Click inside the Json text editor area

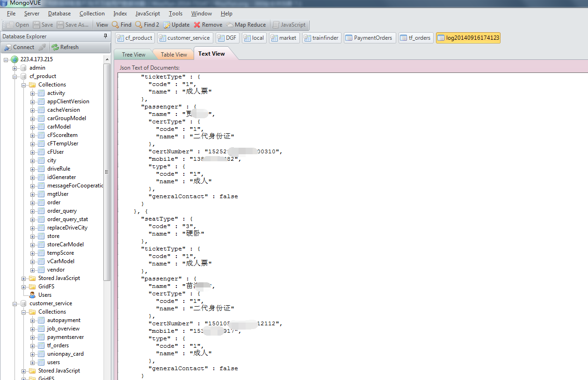coord(353,226)
